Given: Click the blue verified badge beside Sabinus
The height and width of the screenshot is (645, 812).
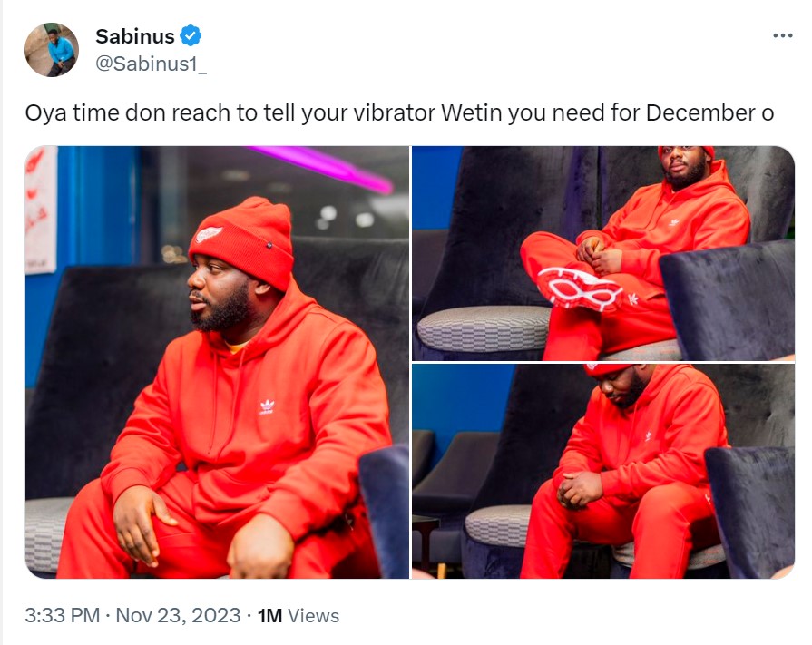Looking at the screenshot, I should tap(191, 35).
